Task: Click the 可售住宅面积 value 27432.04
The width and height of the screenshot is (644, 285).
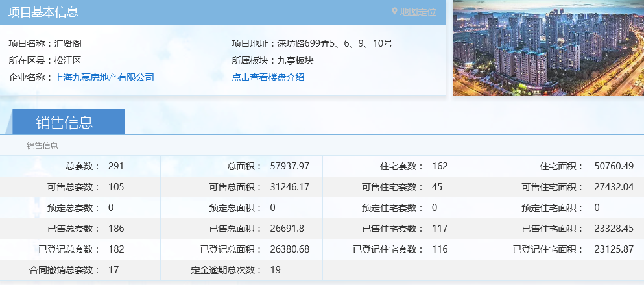Action: [x=614, y=187]
